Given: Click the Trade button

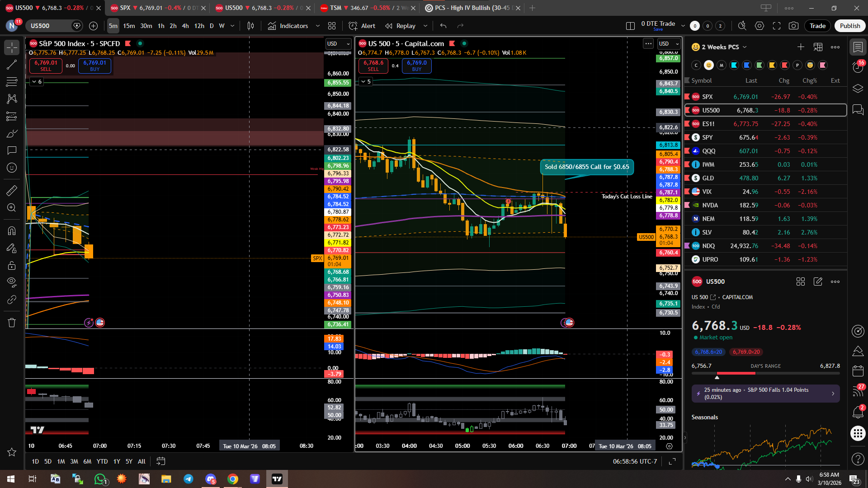Looking at the screenshot, I should coord(817,26).
